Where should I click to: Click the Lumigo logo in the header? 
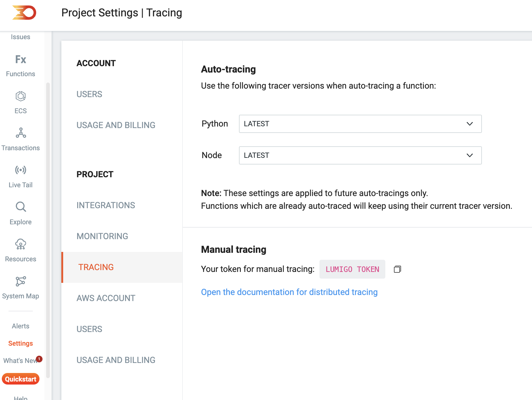point(24,12)
